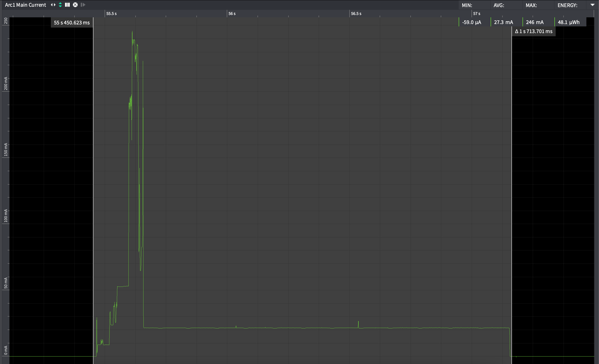Click the circled X clear-selection icon
The image size is (599, 364).
pyautogui.click(x=75, y=5)
